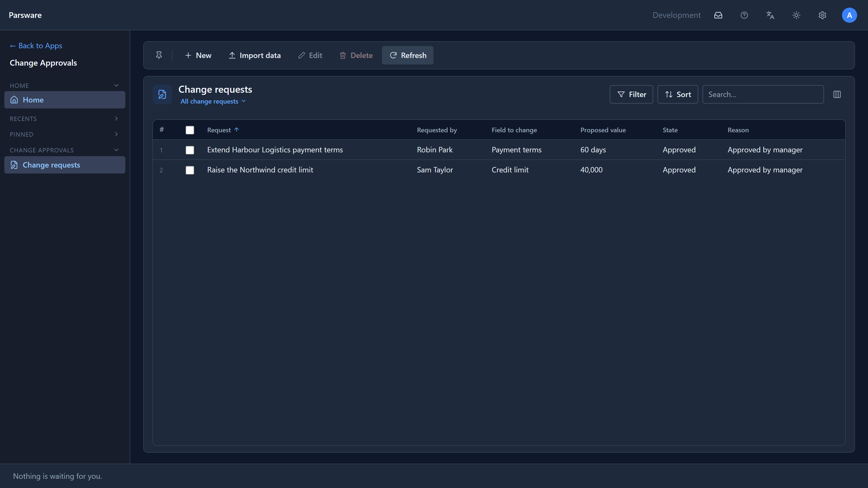868x488 pixels.
Task: Go to Home in the sidebar
Action: [65, 100]
